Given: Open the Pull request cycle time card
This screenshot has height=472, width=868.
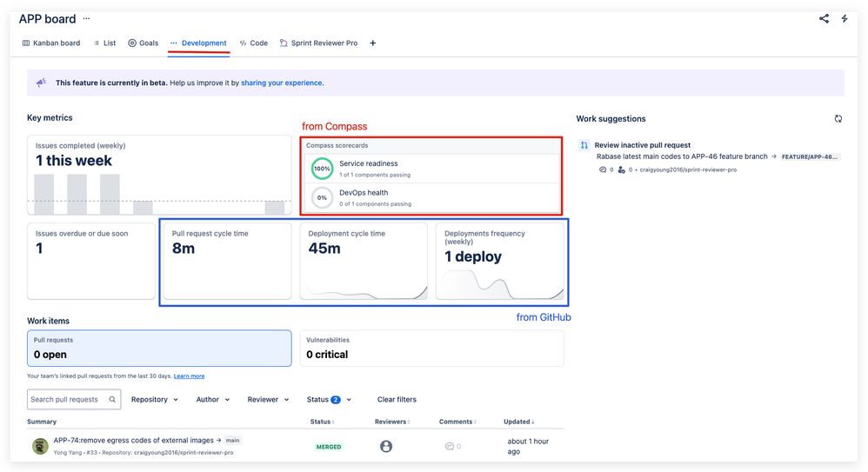Looking at the screenshot, I should [x=228, y=261].
